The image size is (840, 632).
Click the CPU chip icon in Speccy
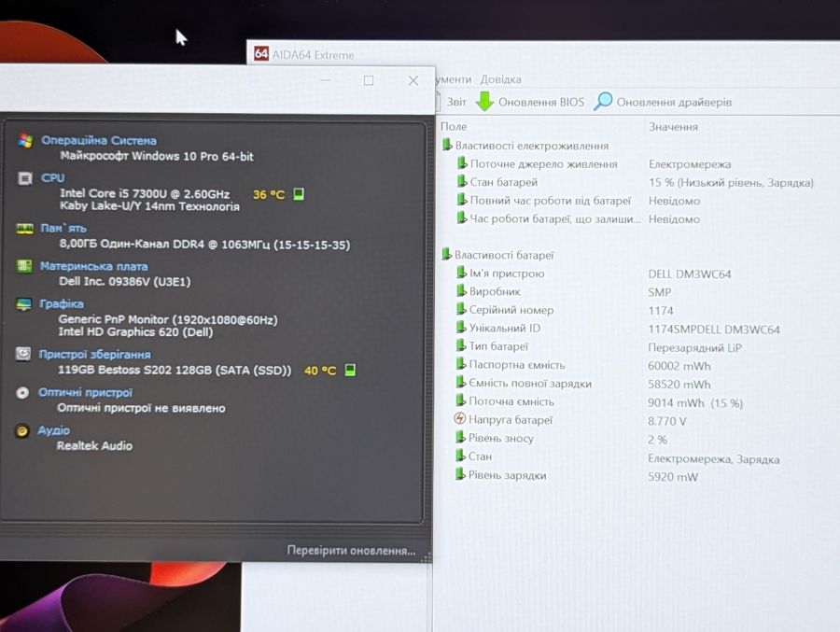24,178
